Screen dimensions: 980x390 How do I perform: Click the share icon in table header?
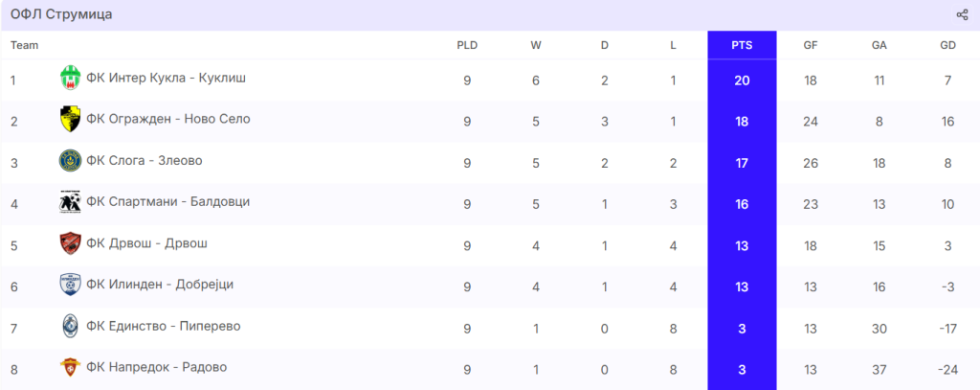click(962, 14)
